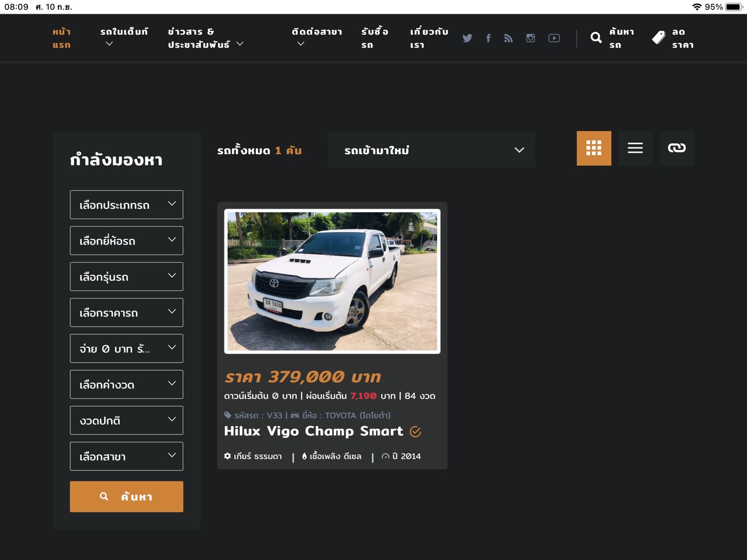Click the car icon beside ยี่ห้อ
This screenshot has height=560, width=747.
295,416
